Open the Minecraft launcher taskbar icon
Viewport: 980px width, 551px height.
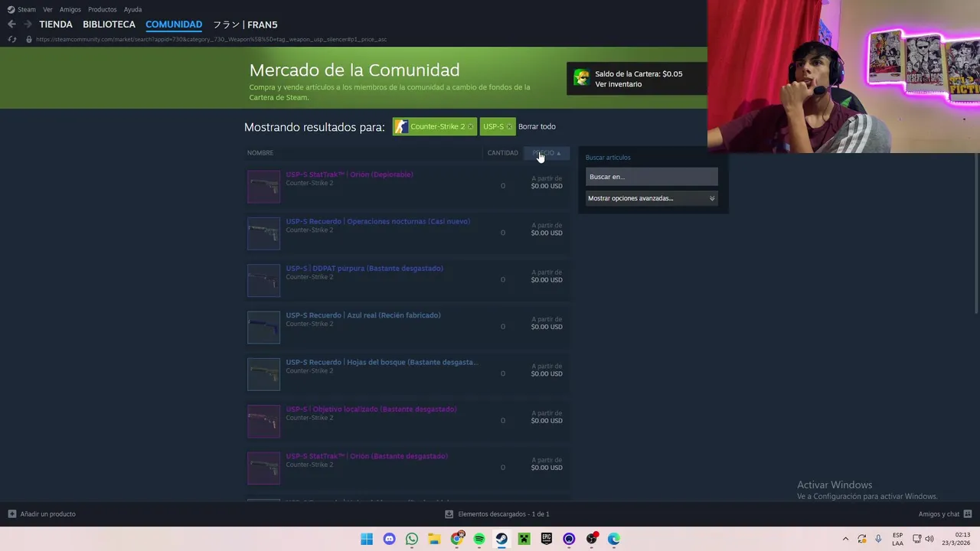(x=524, y=539)
